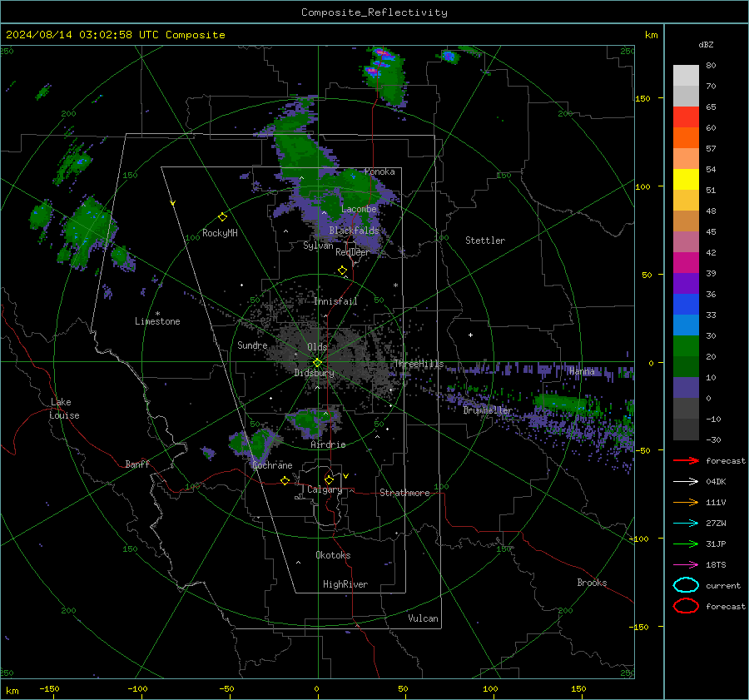This screenshot has height=700, width=749.
Task: Click the red forecast ellipse legend icon
Action: tap(686, 606)
